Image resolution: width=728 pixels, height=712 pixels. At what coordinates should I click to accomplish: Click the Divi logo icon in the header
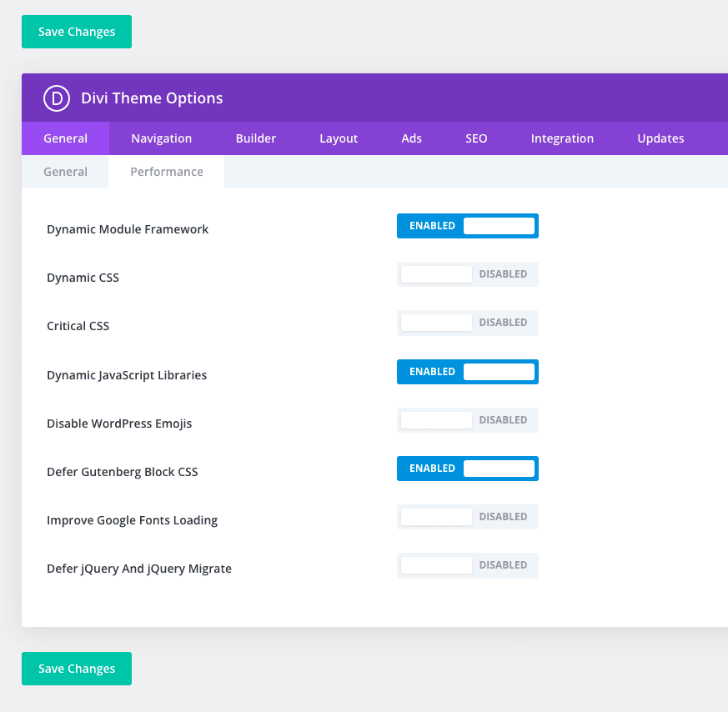click(57, 98)
